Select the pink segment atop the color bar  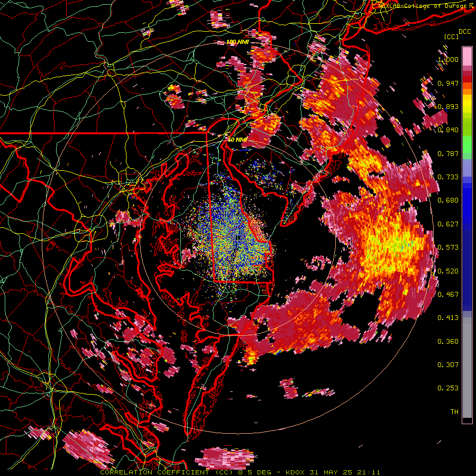467,56
